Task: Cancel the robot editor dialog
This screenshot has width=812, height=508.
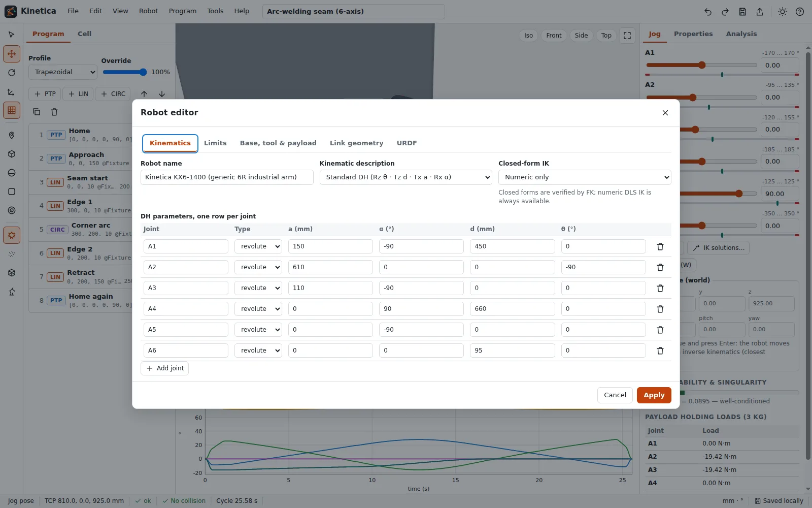Action: click(615, 395)
